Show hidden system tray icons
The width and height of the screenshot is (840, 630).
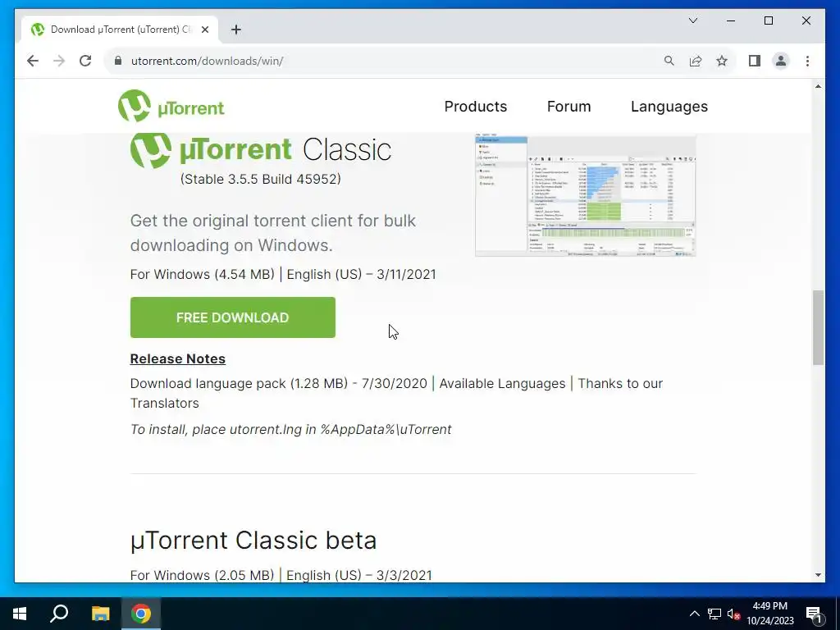(694, 614)
